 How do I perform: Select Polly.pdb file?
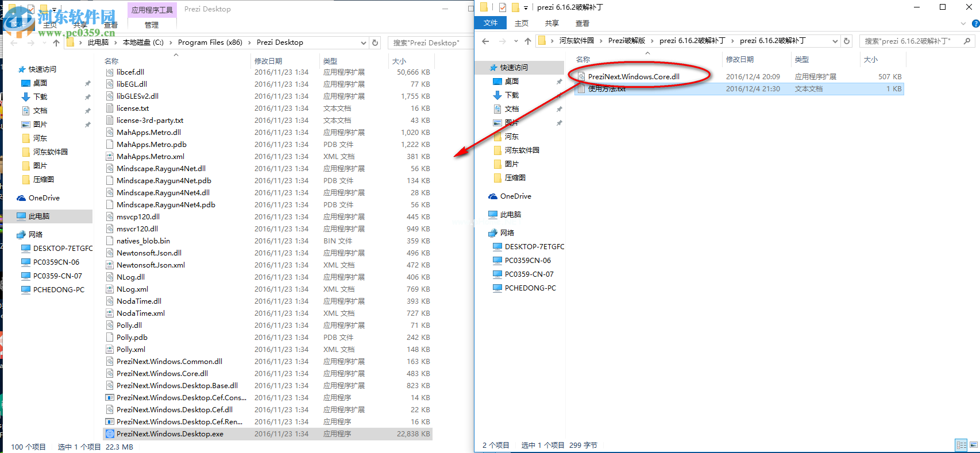coord(132,337)
